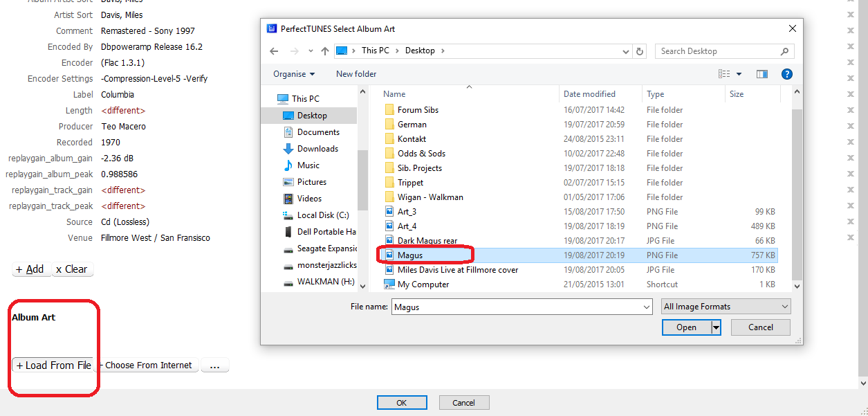Select Downloads in the navigation pane

tap(317, 149)
